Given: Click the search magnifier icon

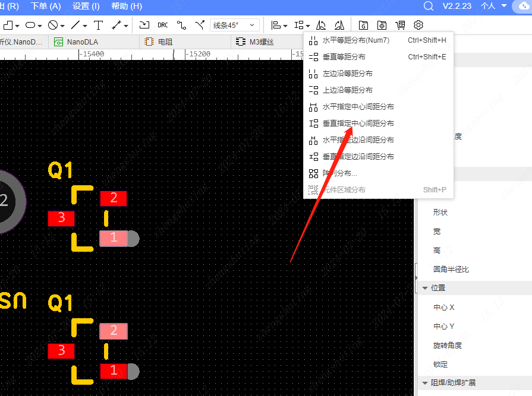Looking at the screenshot, I should 429,6.
